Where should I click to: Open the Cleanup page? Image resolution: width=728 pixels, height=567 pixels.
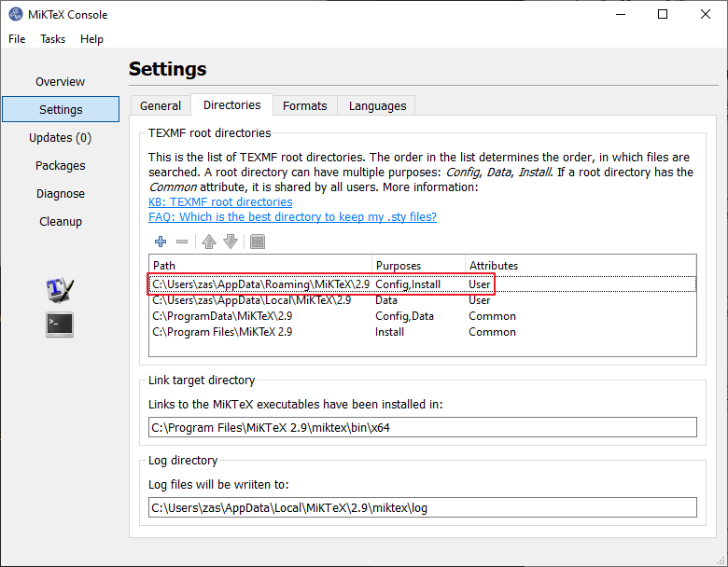coord(61,221)
